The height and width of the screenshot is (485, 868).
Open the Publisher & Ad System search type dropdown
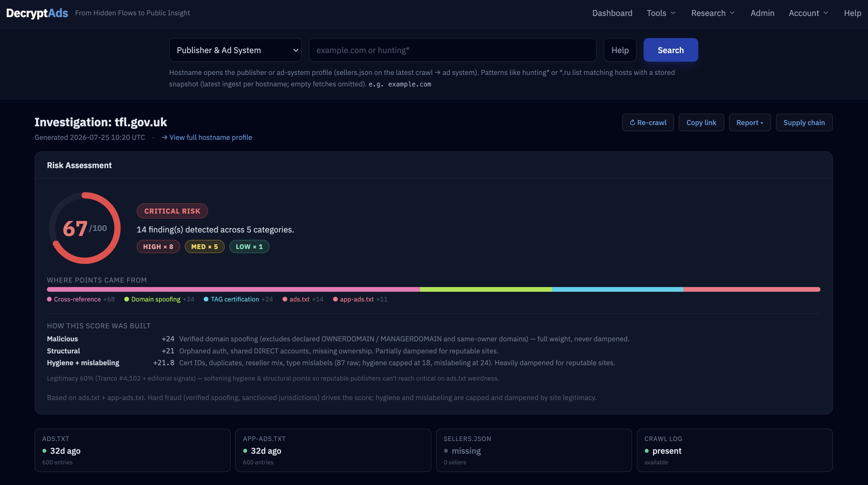pos(235,50)
